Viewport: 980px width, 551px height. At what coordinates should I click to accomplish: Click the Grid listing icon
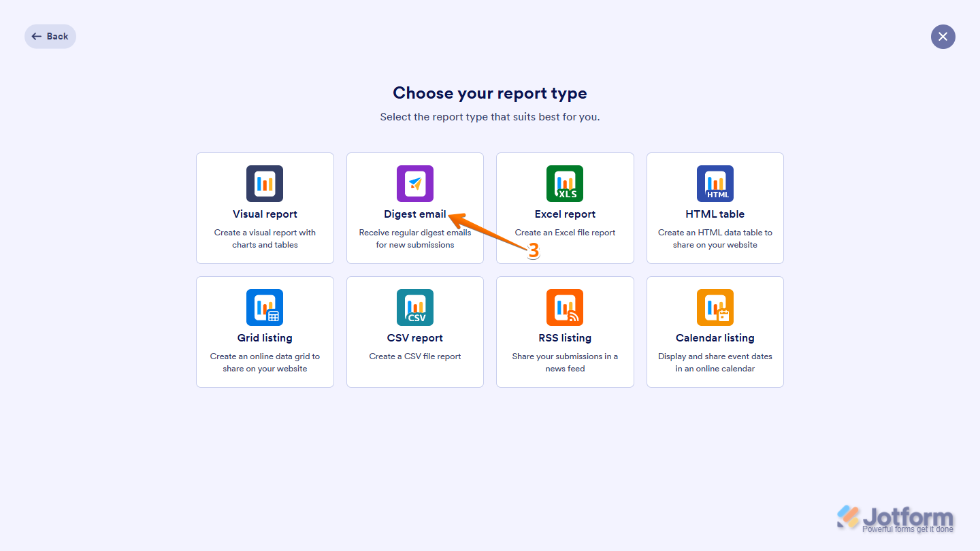[x=265, y=307]
